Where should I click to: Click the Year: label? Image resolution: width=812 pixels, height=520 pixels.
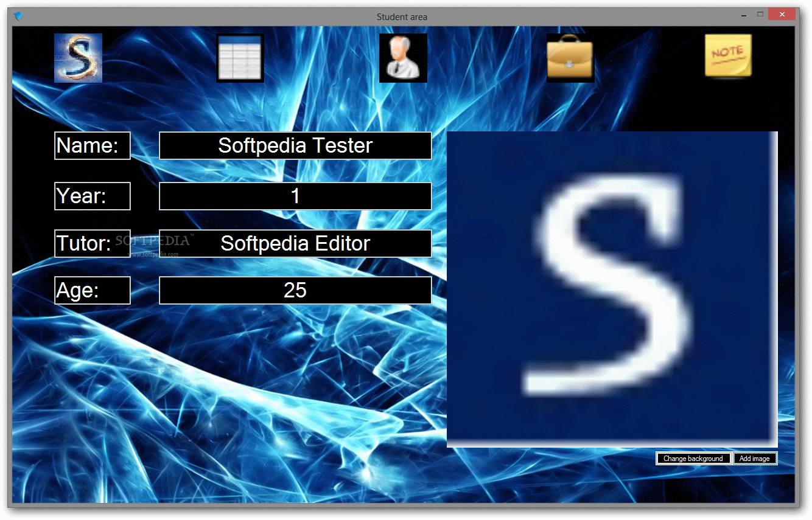[93, 196]
